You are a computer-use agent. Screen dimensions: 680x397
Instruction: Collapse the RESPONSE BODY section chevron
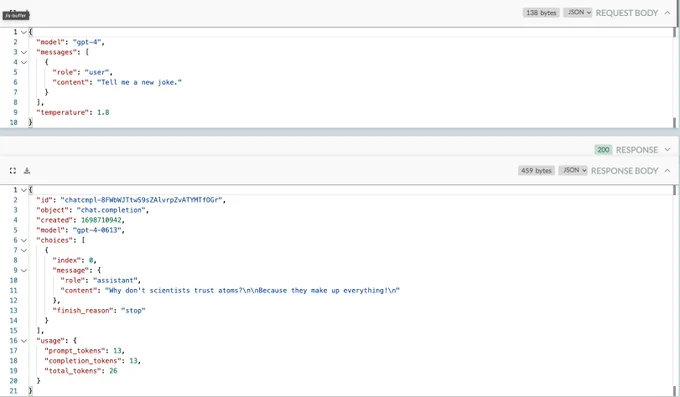[x=667, y=171]
